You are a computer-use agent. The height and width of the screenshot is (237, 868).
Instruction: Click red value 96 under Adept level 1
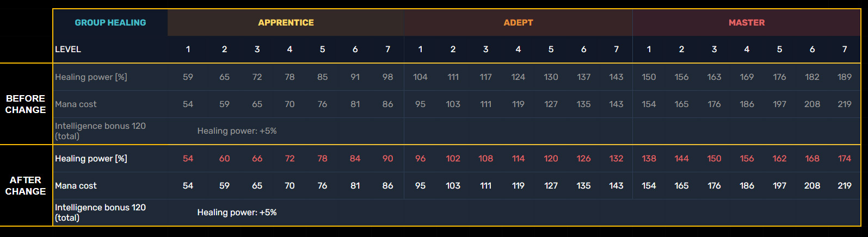(420, 159)
